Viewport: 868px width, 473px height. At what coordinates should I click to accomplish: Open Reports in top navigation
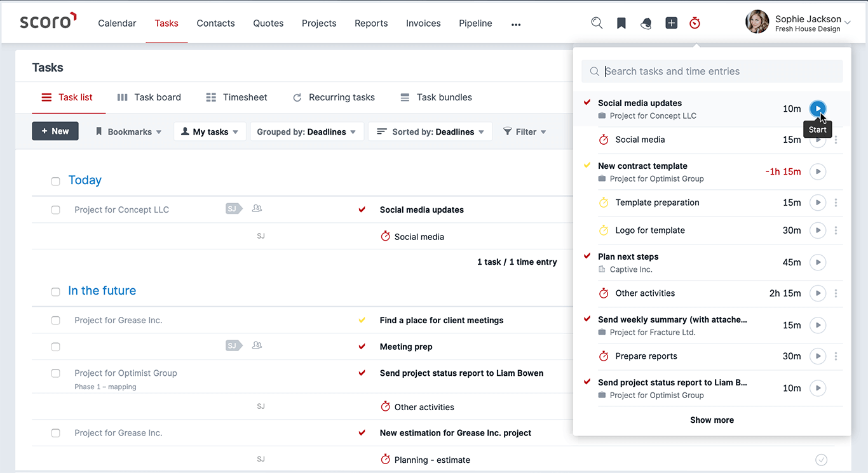(x=371, y=23)
